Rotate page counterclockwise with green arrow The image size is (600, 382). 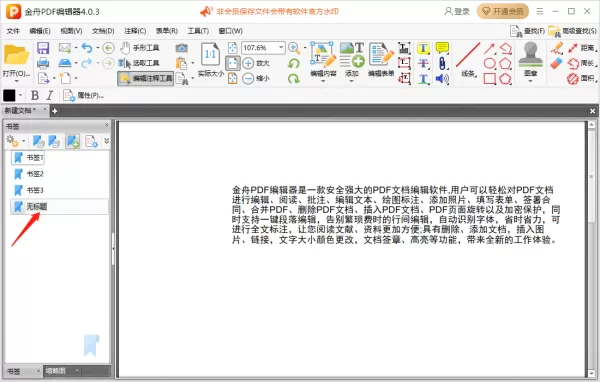point(294,63)
